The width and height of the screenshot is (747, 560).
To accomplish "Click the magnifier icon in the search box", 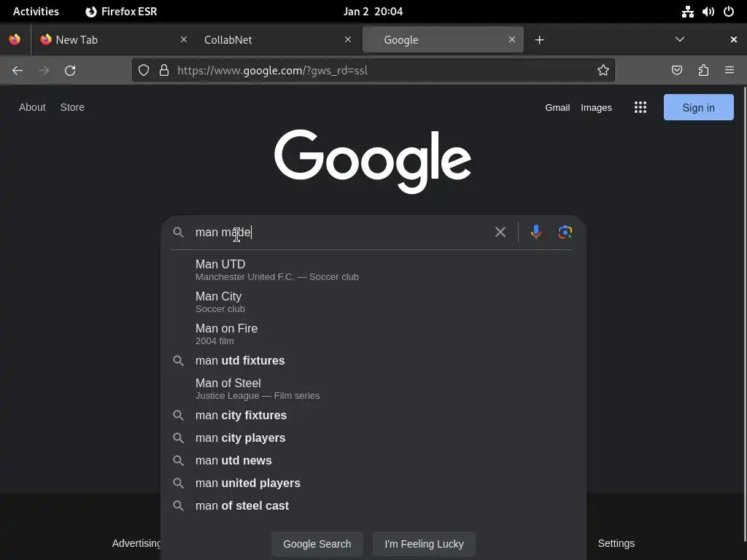I will point(178,232).
